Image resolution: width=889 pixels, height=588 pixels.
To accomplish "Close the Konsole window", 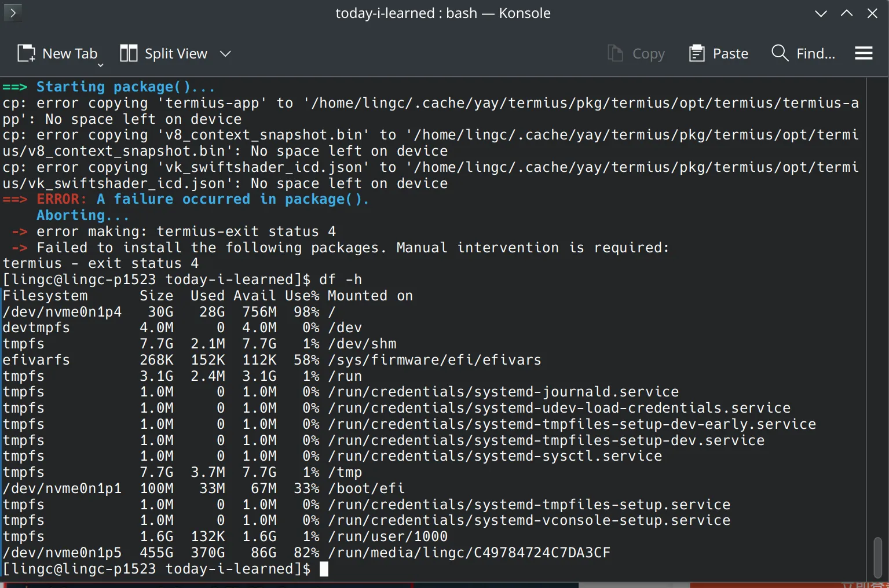I will (872, 13).
